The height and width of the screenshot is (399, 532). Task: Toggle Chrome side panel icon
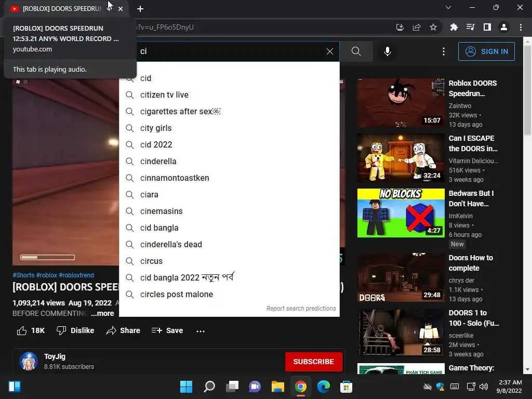point(487,27)
